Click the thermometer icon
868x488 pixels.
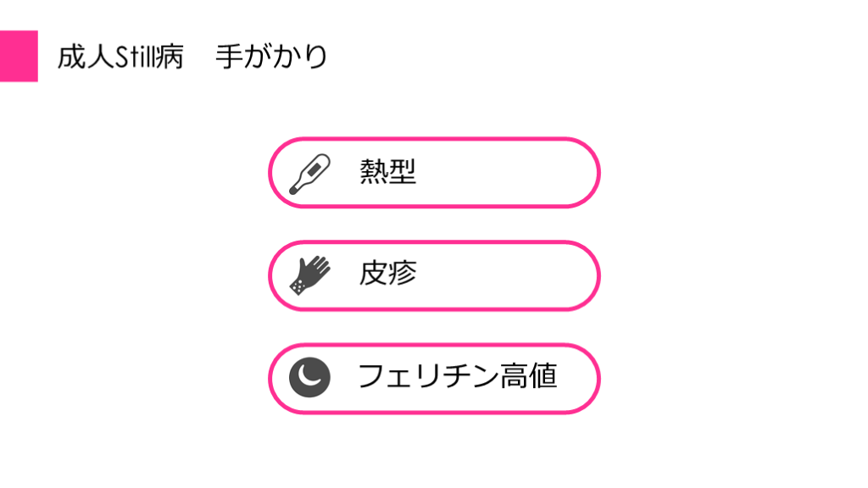point(309,174)
